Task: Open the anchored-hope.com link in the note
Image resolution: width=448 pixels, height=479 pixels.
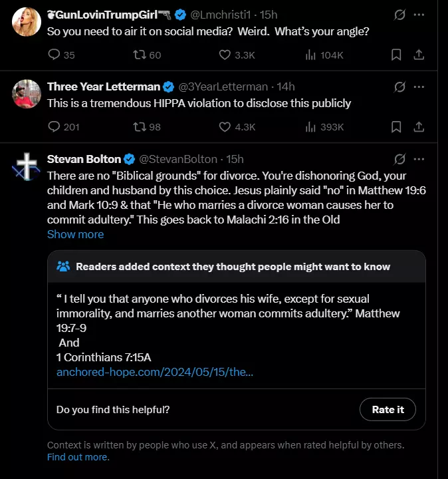Action: (x=155, y=372)
